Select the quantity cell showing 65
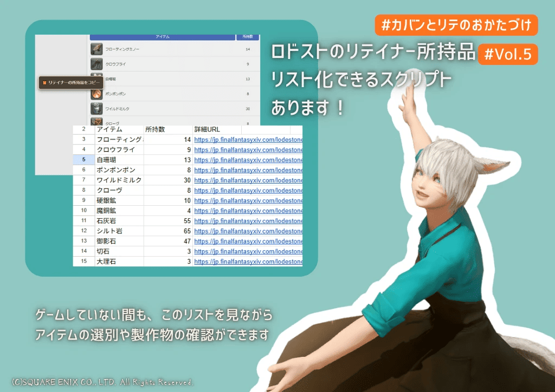Viewport: 555px width, 392px height. click(x=168, y=231)
